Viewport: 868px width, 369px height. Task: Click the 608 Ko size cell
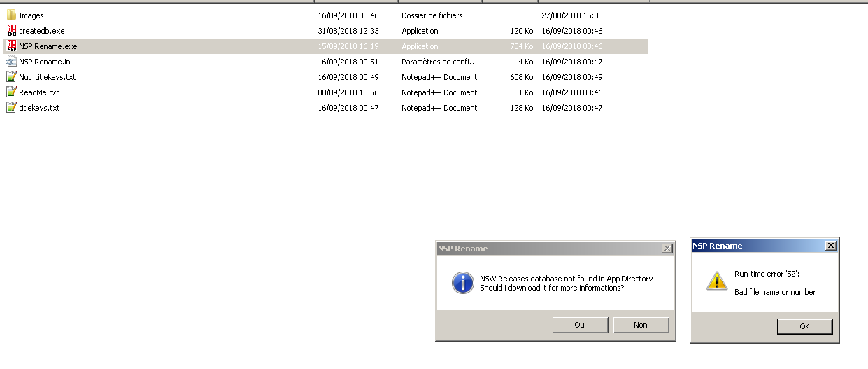(522, 77)
